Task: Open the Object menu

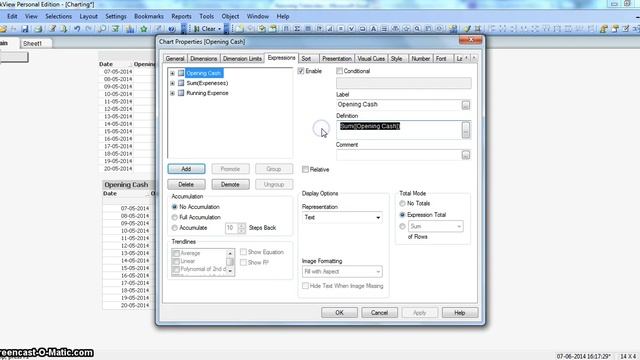Action: (x=230, y=16)
